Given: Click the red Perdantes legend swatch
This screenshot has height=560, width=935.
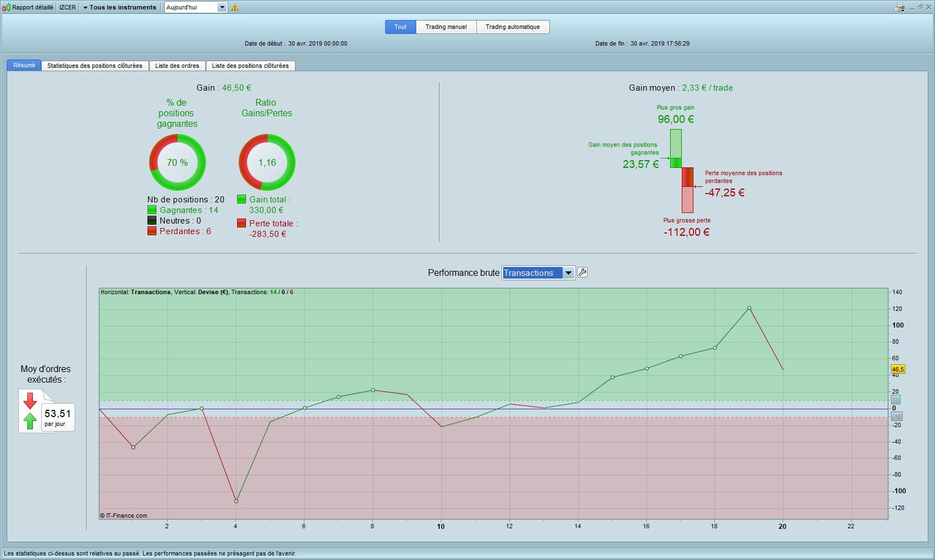Looking at the screenshot, I should click(x=152, y=231).
